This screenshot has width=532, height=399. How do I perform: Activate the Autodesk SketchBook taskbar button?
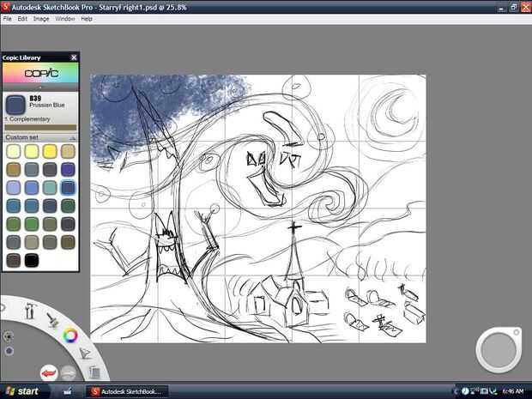pos(126,391)
